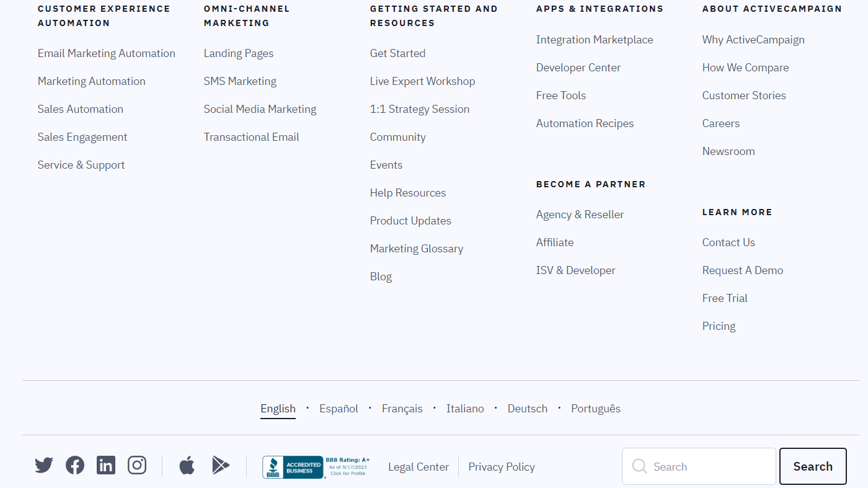Open Pricing link
This screenshot has height=488, width=868.
point(719,326)
